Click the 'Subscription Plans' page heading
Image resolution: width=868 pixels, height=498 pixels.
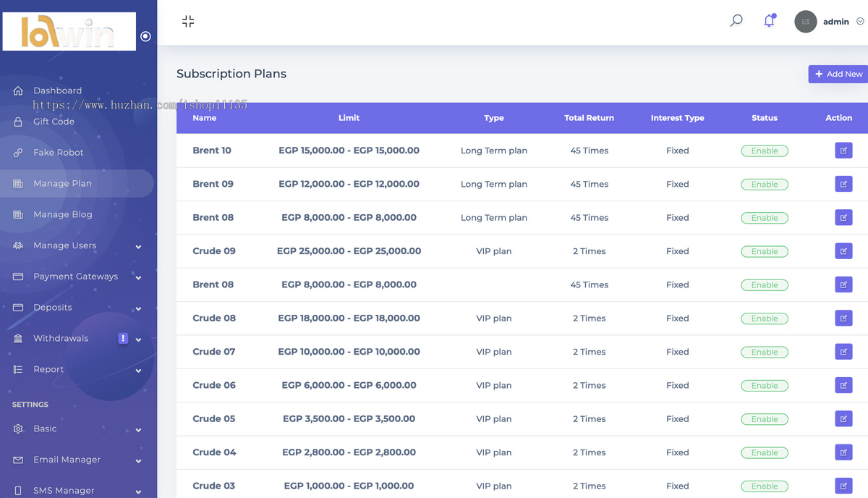coord(231,74)
